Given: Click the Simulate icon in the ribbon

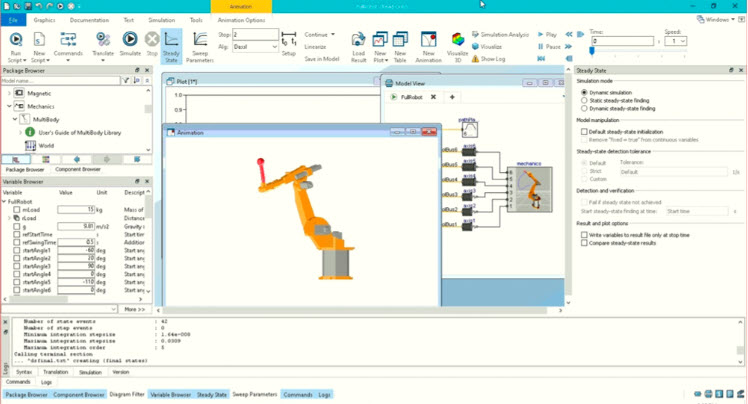Looking at the screenshot, I should pos(131,44).
